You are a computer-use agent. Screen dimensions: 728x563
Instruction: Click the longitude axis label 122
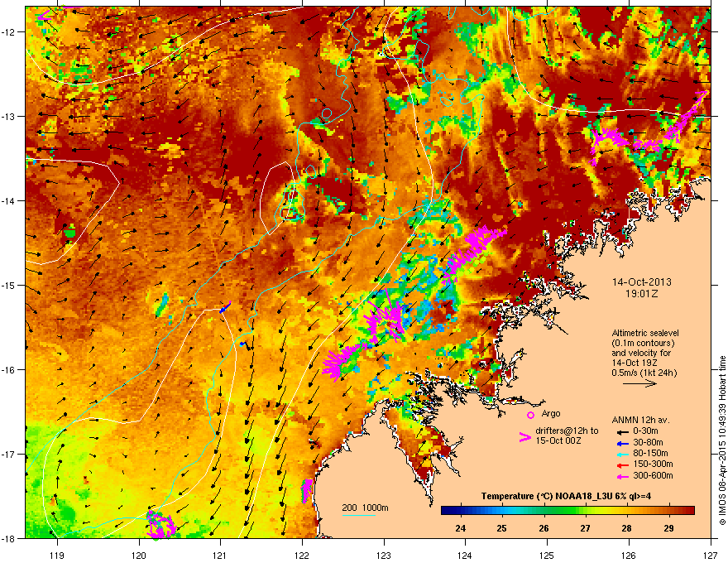[302, 555]
